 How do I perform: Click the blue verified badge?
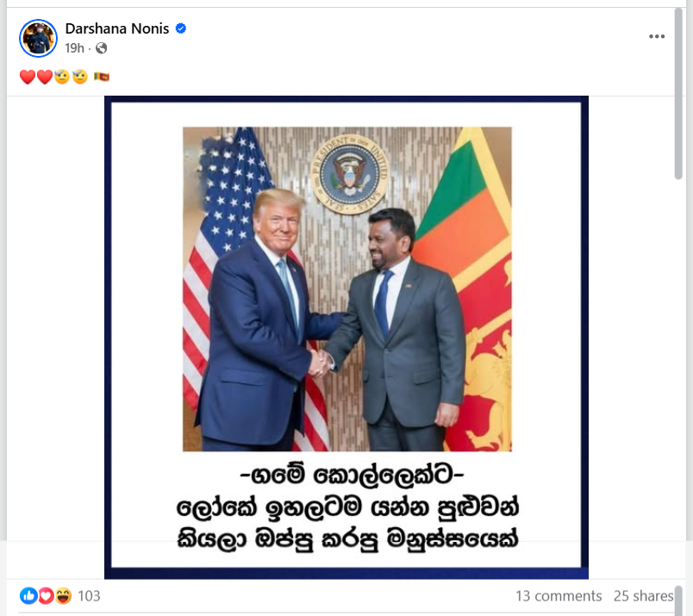click(x=181, y=28)
